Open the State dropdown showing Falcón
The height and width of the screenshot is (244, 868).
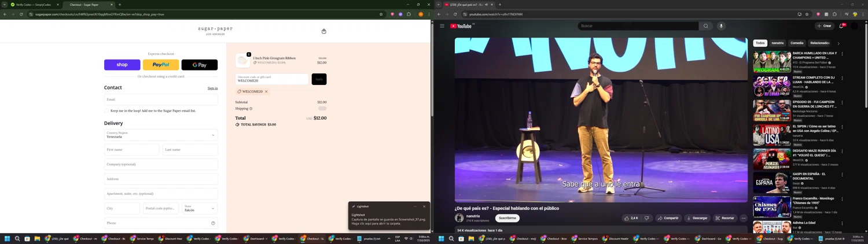200,208
